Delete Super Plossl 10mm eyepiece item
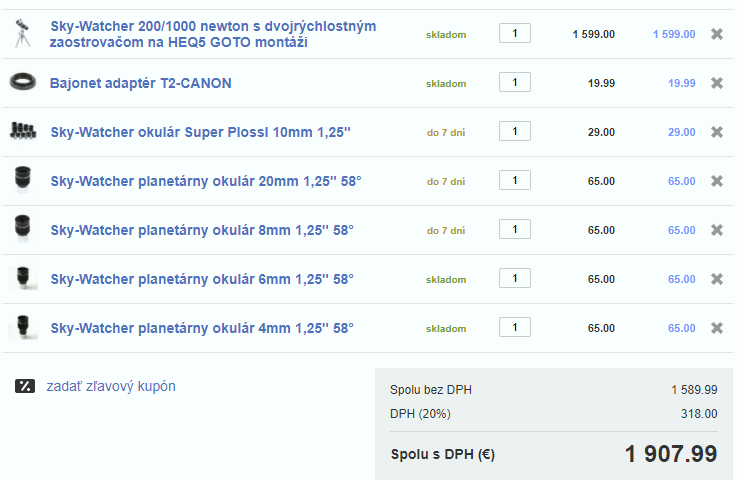This screenshot has width=737, height=480. pyautogui.click(x=716, y=132)
